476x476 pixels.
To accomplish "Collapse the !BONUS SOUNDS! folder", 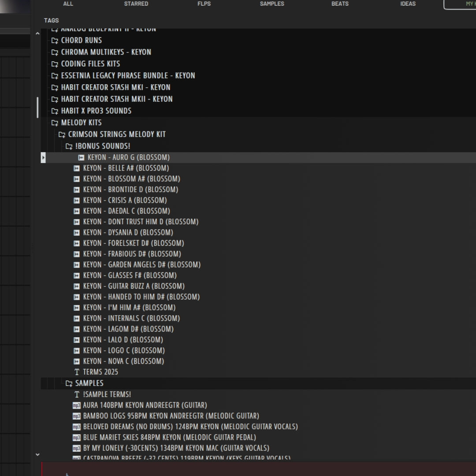I will coord(69,146).
